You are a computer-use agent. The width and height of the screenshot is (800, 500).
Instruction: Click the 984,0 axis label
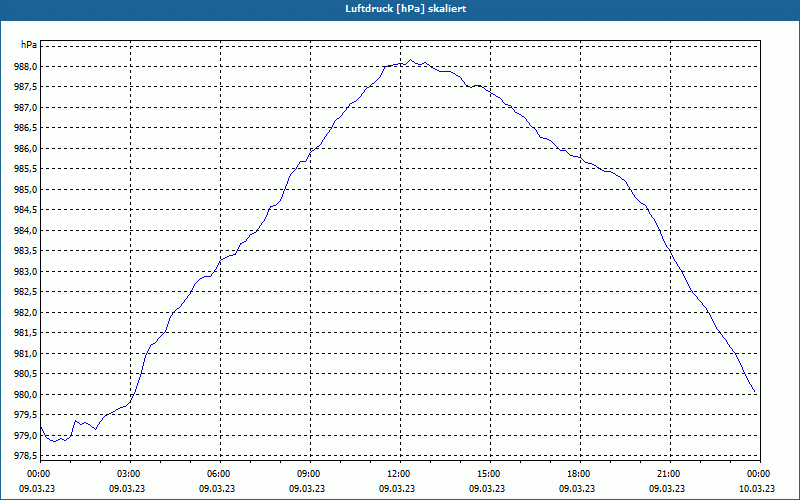coord(26,231)
